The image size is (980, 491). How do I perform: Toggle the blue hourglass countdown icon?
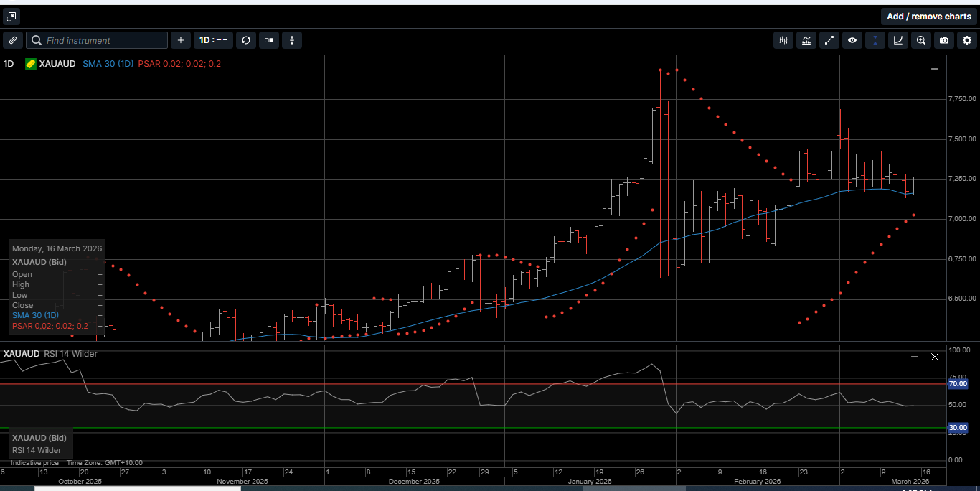875,40
